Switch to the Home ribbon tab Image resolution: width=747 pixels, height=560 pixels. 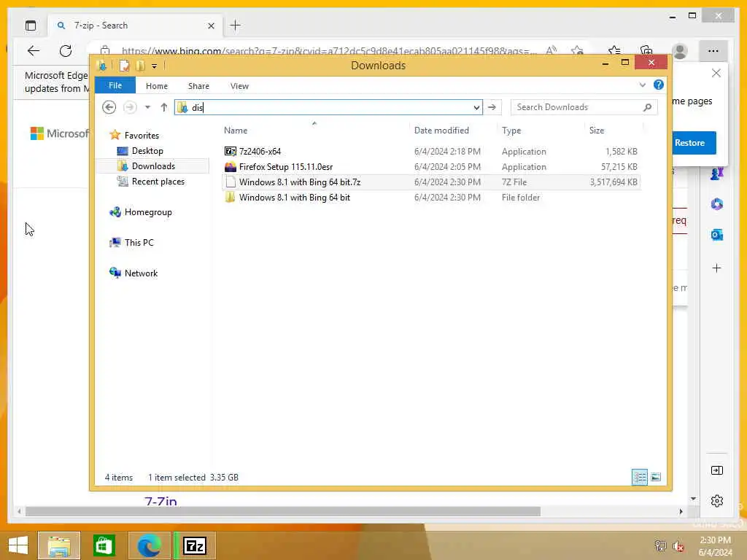[157, 86]
